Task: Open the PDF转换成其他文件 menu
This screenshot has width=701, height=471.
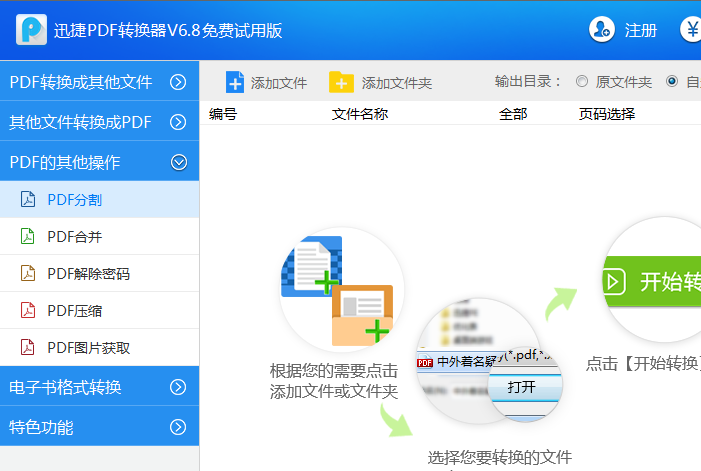Action: coord(99,81)
